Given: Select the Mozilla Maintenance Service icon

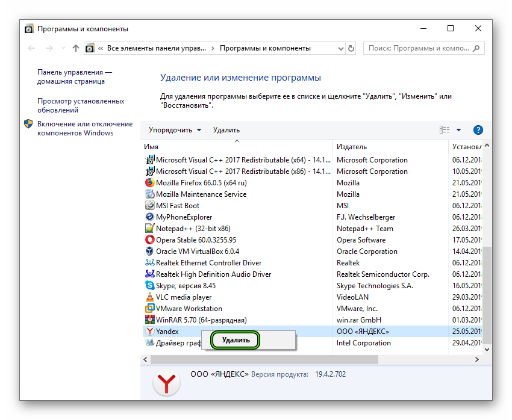Looking at the screenshot, I should tap(149, 194).
